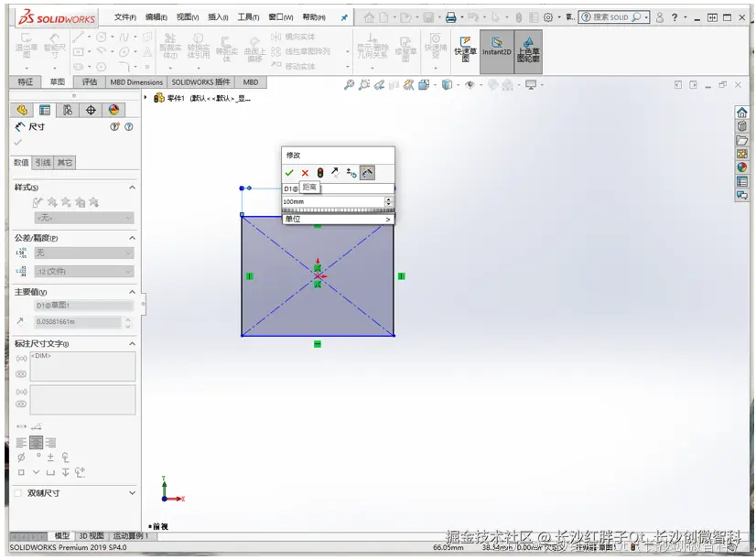Click the plus-minus ± symbol button
This screenshot has height=560, width=756.
(x=50, y=458)
